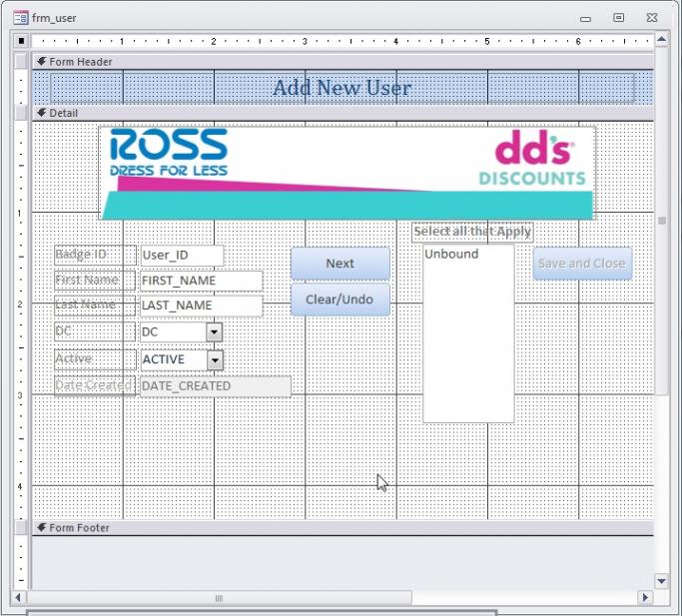Select the DATE_CREATED text box

pyautogui.click(x=216, y=386)
